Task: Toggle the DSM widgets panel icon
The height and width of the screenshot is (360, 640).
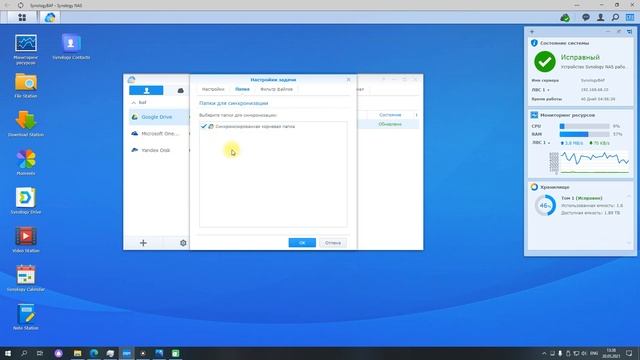Action: coord(630,18)
